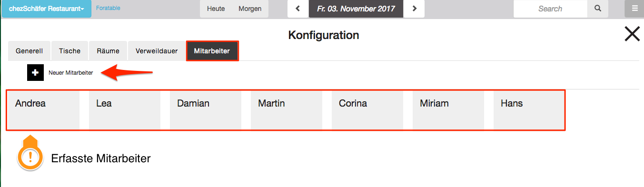Close the Konfiguration panel with X
Image resolution: width=644 pixels, height=187 pixels.
tap(632, 34)
